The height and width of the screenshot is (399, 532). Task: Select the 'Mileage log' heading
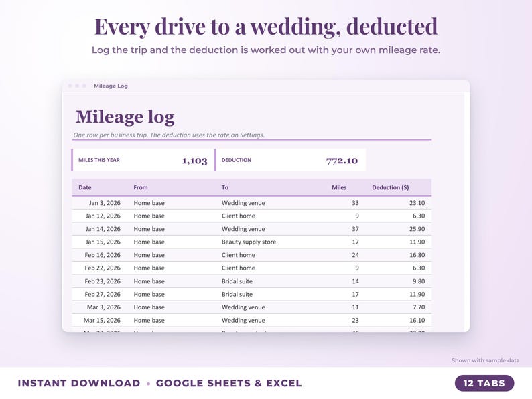(x=125, y=117)
